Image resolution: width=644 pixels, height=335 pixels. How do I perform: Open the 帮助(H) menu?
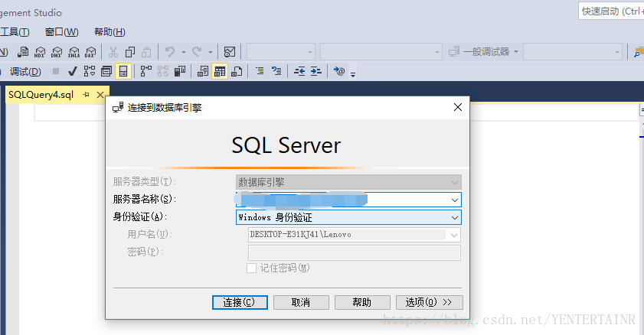110,32
